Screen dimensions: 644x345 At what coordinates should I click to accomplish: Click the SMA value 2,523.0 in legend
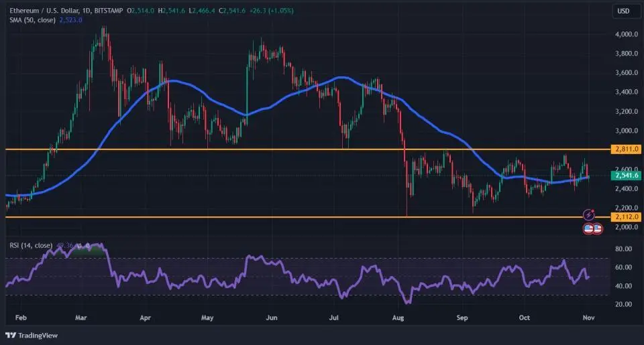coord(70,20)
